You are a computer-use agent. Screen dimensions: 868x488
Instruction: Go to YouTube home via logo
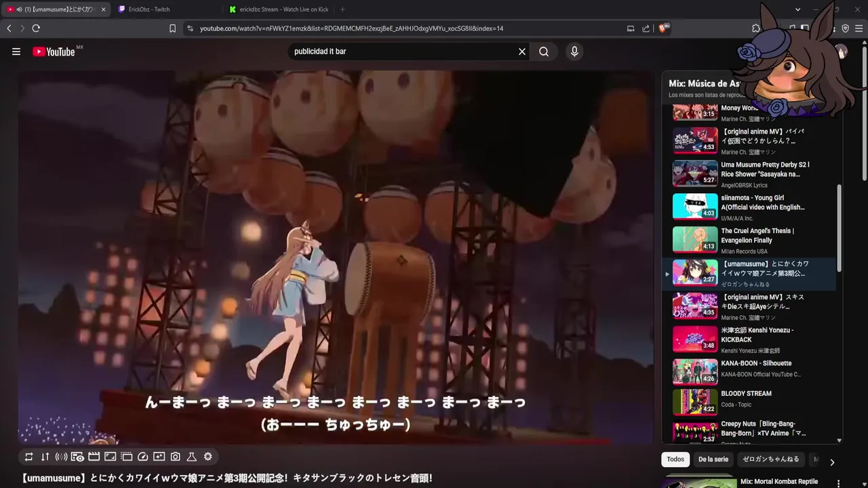pos(54,52)
